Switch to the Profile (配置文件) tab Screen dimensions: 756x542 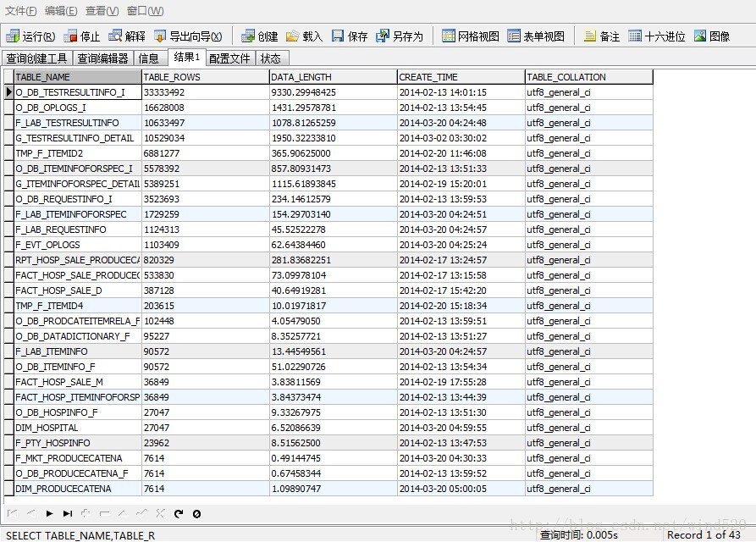[x=229, y=58]
